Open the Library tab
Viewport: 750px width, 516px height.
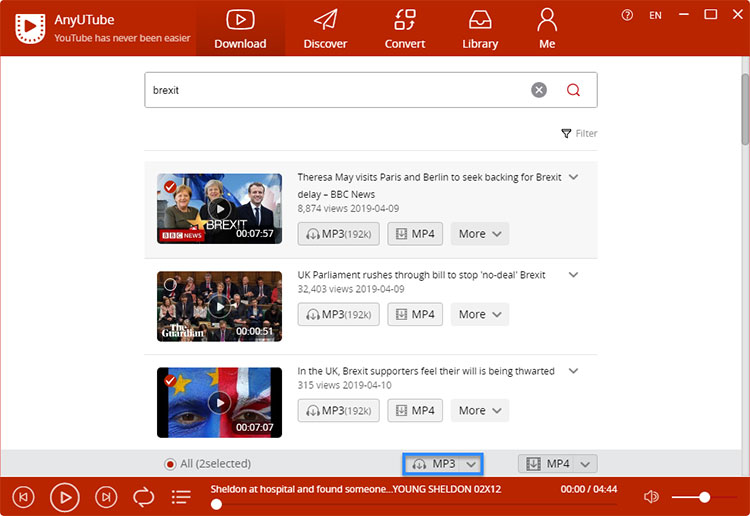480,29
